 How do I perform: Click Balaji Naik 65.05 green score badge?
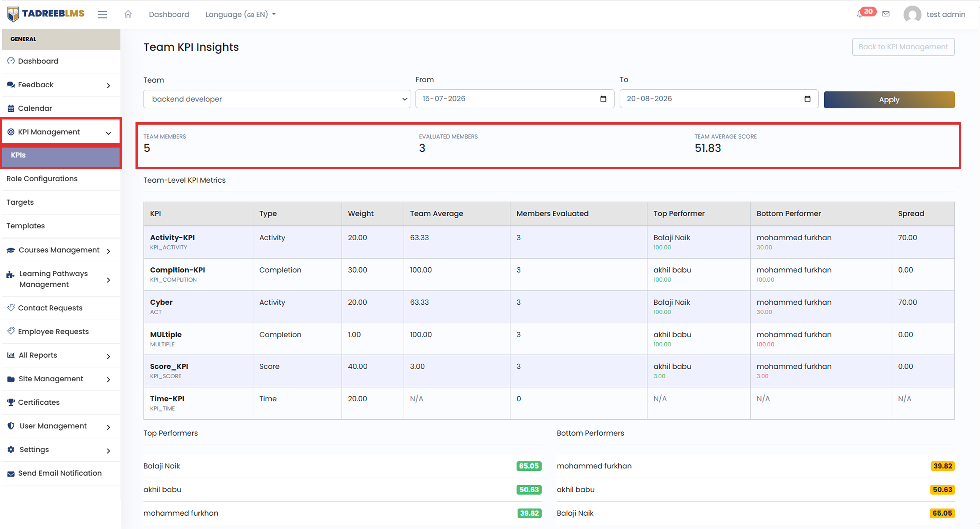click(x=529, y=466)
